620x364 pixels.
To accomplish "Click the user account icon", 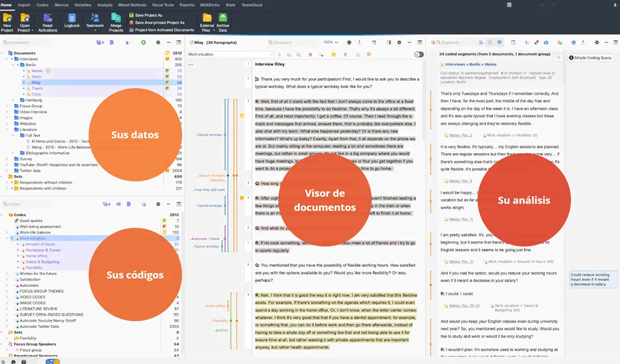I will pyautogui.click(x=615, y=5).
